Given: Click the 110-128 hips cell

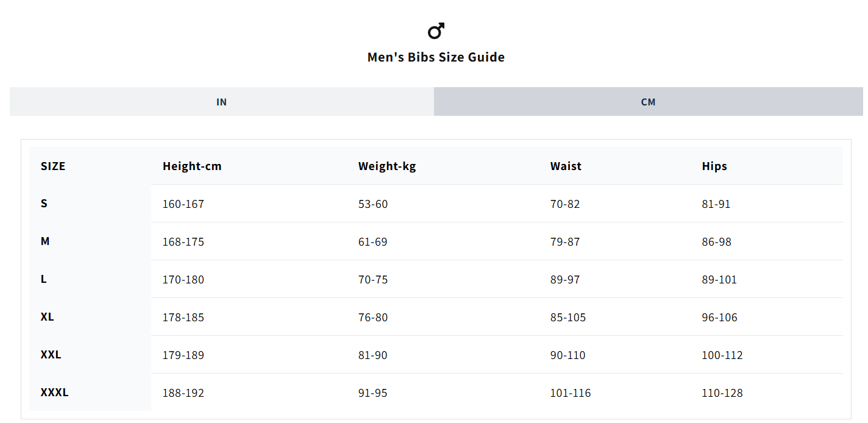Looking at the screenshot, I should 722,393.
